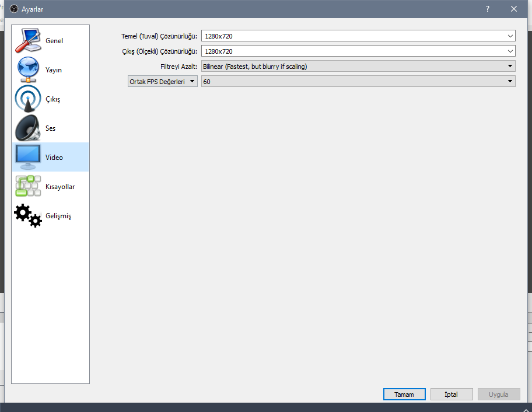Click the Genel label in sidebar
532x412 pixels.
point(54,41)
